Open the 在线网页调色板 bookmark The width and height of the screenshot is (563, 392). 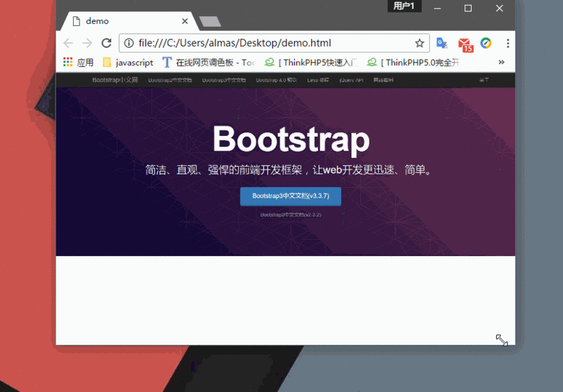[208, 63]
